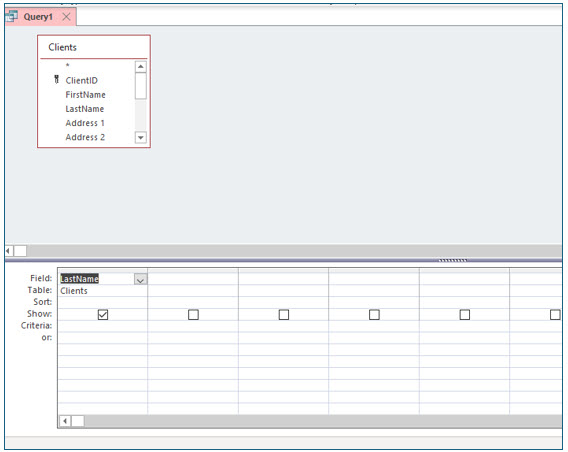The image size is (568, 452).
Task: Click the Sort row label
Action: [x=43, y=302]
